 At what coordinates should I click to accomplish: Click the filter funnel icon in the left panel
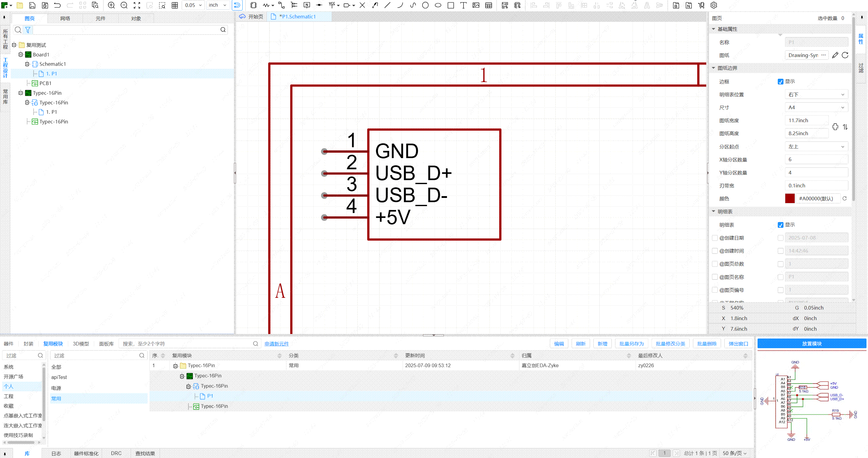[28, 30]
